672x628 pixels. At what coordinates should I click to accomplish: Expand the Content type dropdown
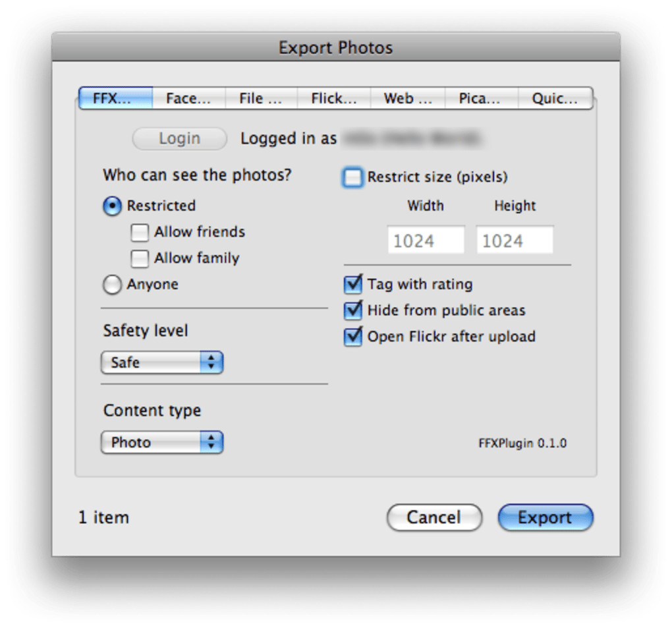tap(162, 442)
